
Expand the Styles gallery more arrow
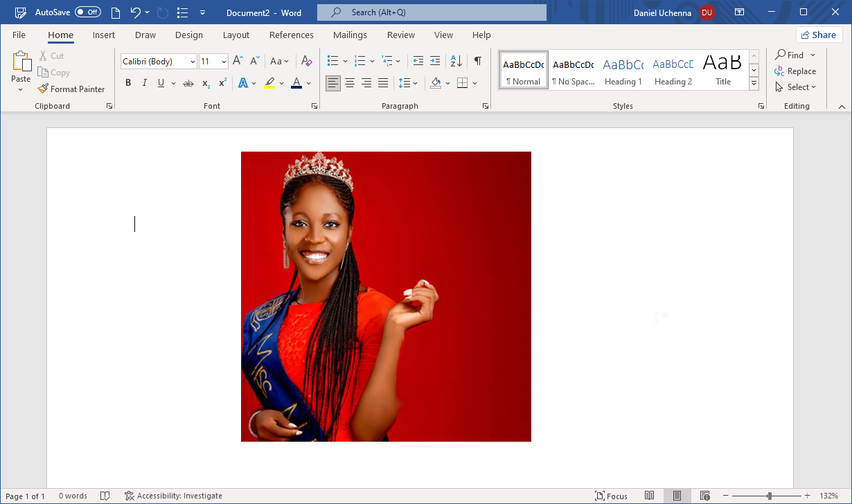(x=754, y=84)
